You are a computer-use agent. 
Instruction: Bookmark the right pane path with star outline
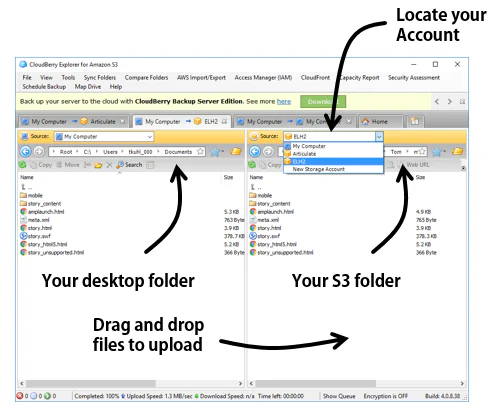tap(422, 152)
